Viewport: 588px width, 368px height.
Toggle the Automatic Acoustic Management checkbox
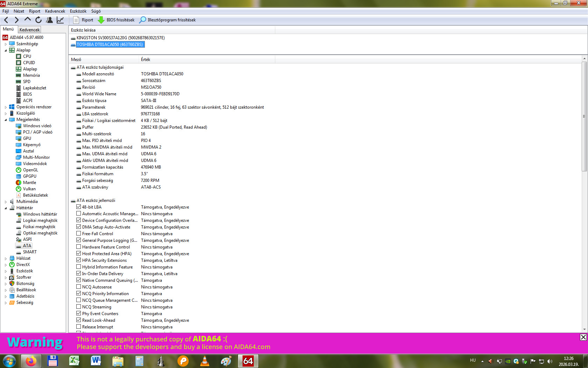click(x=79, y=213)
